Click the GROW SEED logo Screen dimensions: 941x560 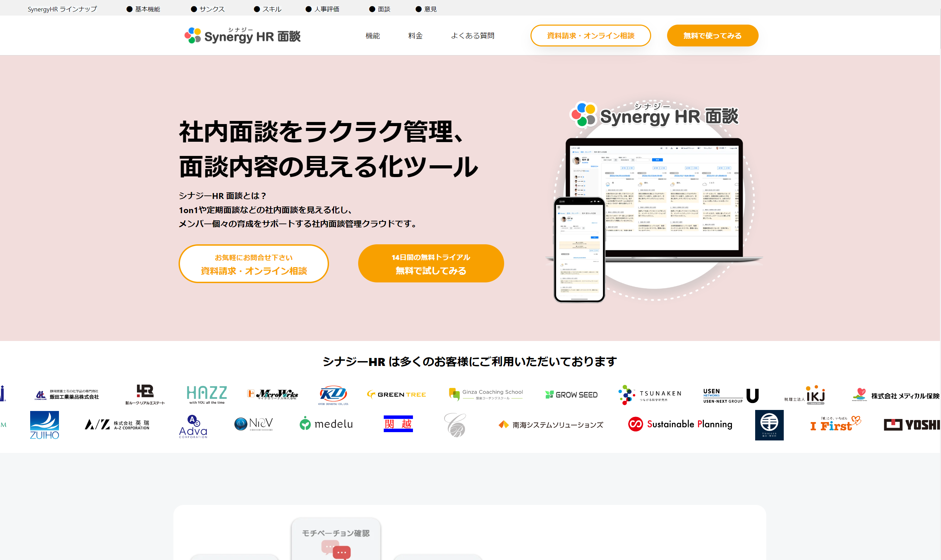tap(571, 395)
